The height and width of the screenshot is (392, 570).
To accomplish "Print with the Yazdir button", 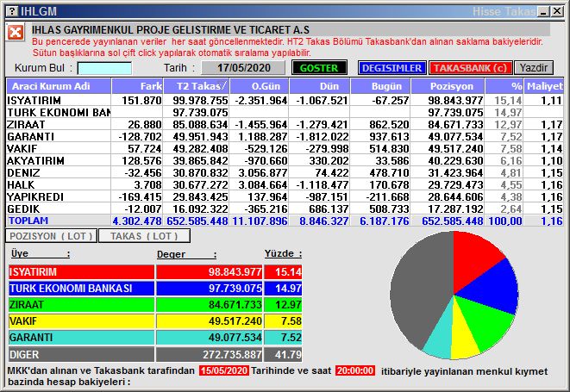I will 534,68.
